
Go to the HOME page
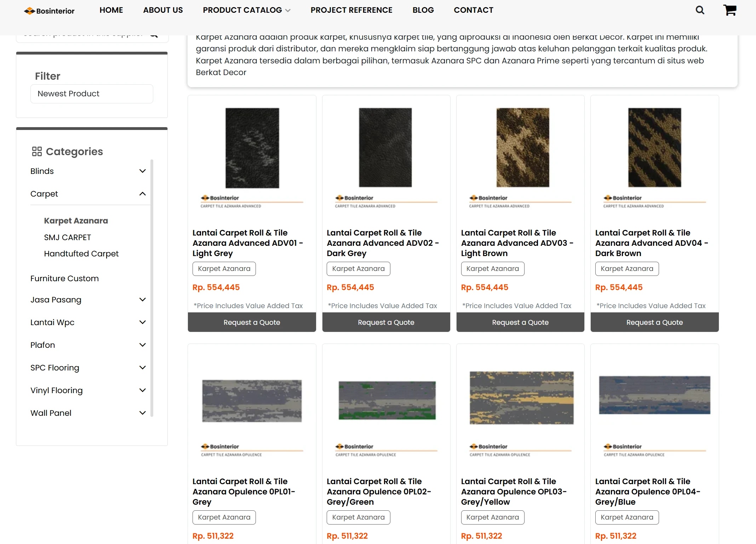coord(111,10)
